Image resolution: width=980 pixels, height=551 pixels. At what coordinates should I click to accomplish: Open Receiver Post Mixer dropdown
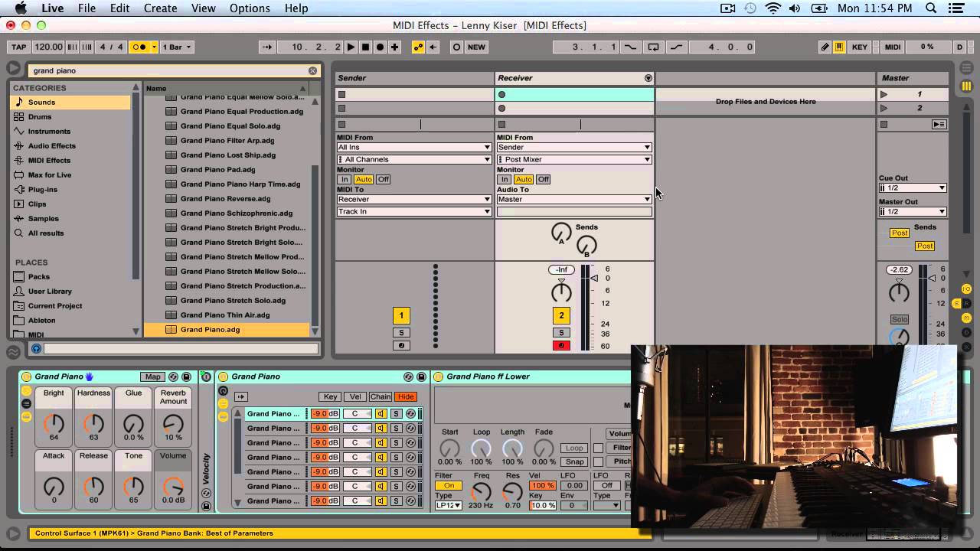click(x=574, y=159)
